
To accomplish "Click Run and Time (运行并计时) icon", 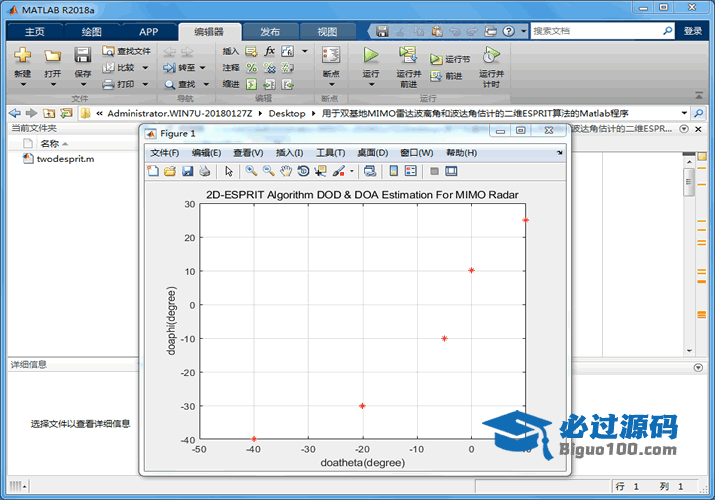I will click(491, 55).
